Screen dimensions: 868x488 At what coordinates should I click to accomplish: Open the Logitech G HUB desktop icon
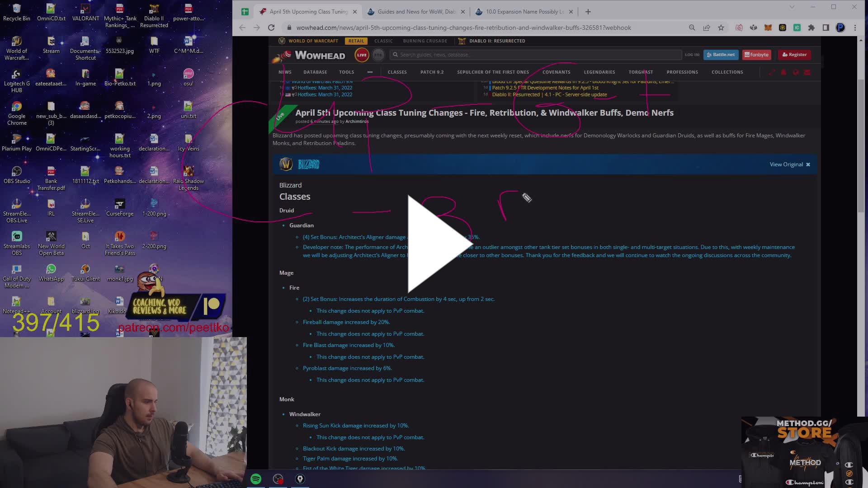[x=17, y=80]
